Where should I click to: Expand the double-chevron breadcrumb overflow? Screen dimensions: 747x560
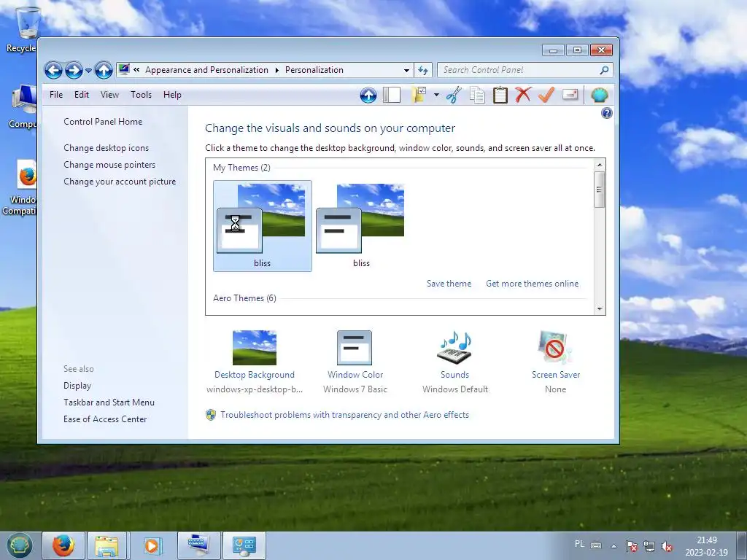coord(136,70)
